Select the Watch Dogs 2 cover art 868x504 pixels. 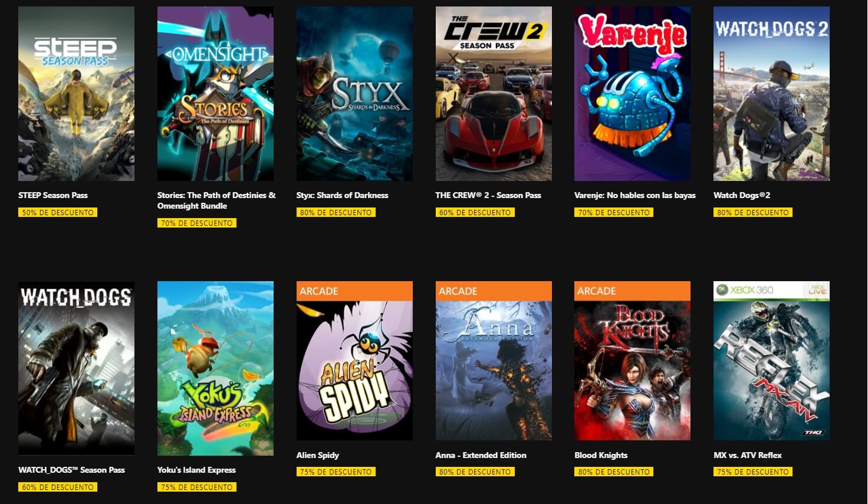click(771, 94)
